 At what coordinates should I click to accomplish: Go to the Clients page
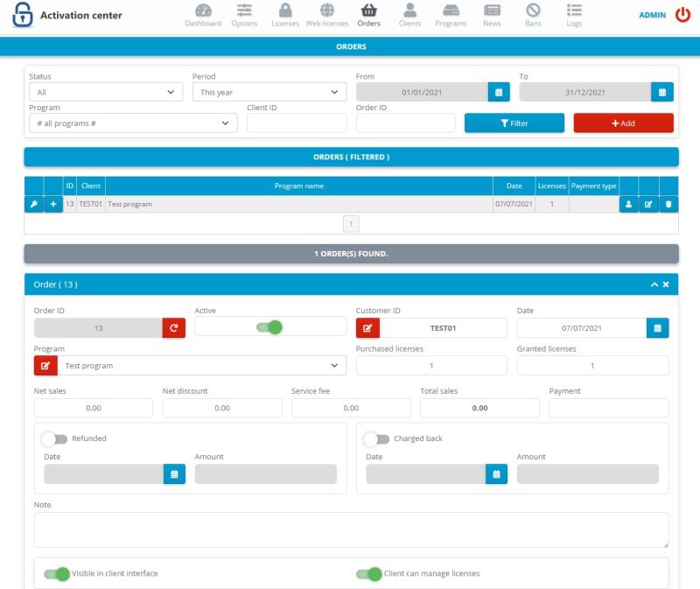409,15
